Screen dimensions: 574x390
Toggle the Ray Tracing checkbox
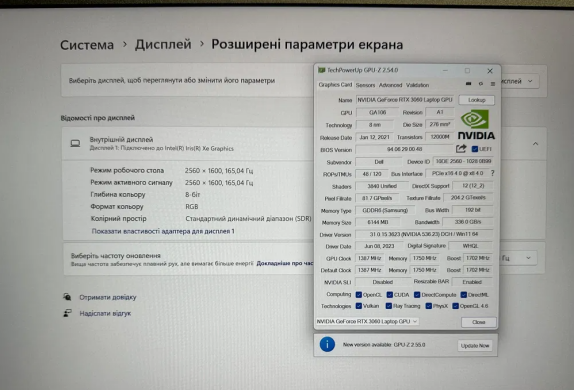coord(389,306)
